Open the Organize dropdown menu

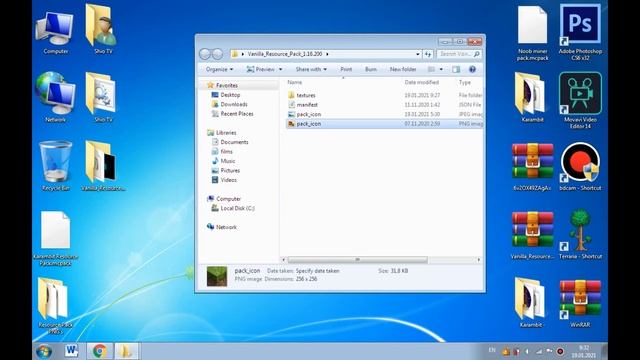coord(220,69)
